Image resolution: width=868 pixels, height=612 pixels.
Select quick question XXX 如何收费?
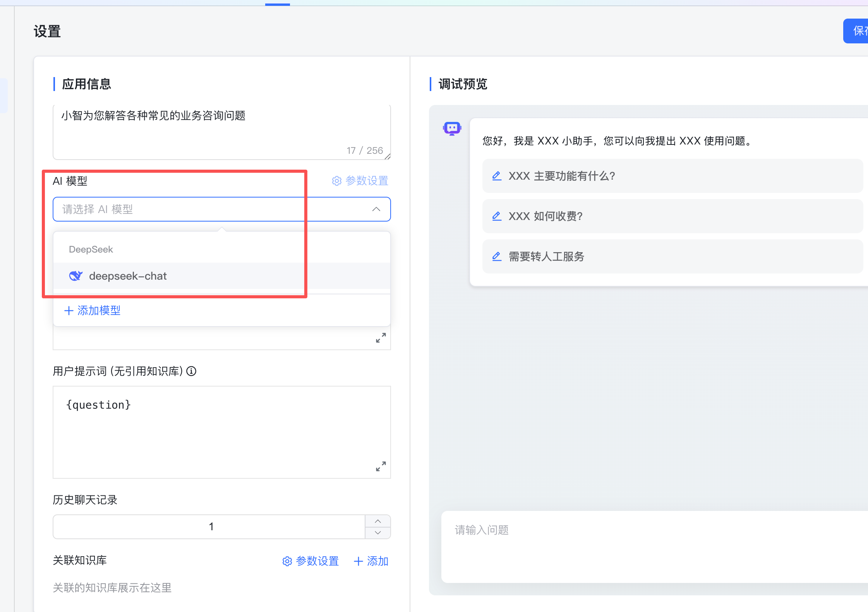pyautogui.click(x=673, y=216)
